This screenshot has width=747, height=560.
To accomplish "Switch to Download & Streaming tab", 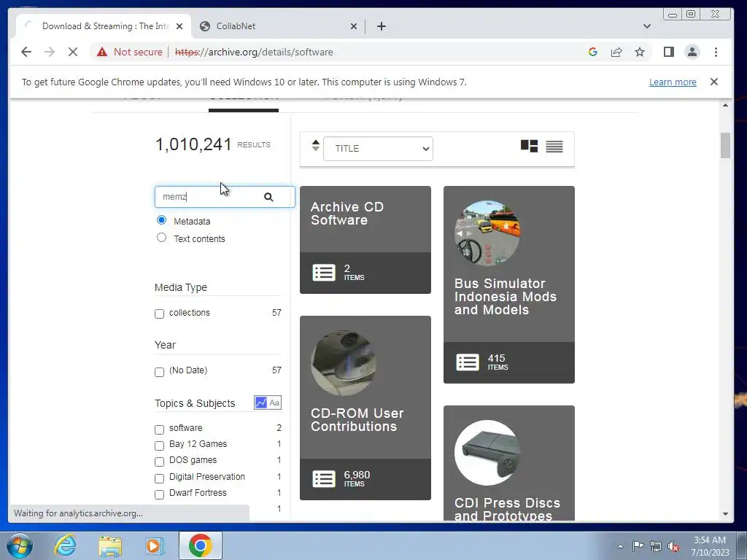I will tap(103, 26).
